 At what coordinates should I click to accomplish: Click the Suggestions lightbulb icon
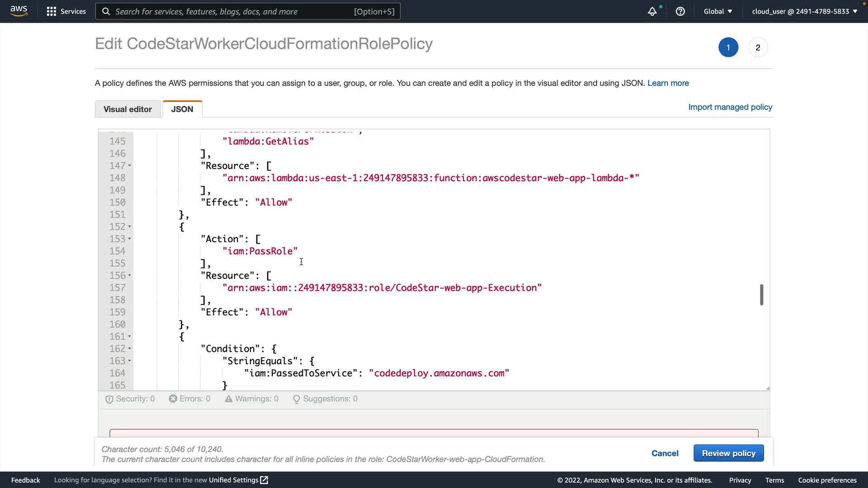(296, 399)
